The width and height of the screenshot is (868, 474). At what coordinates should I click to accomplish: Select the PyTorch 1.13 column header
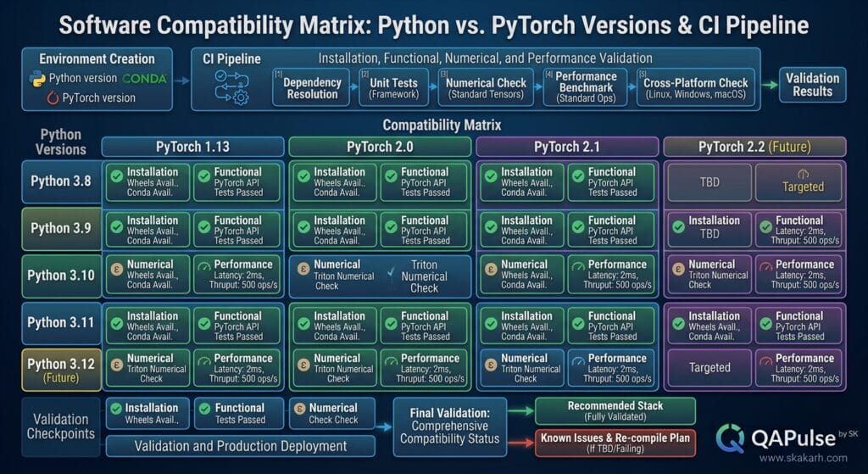click(x=192, y=148)
